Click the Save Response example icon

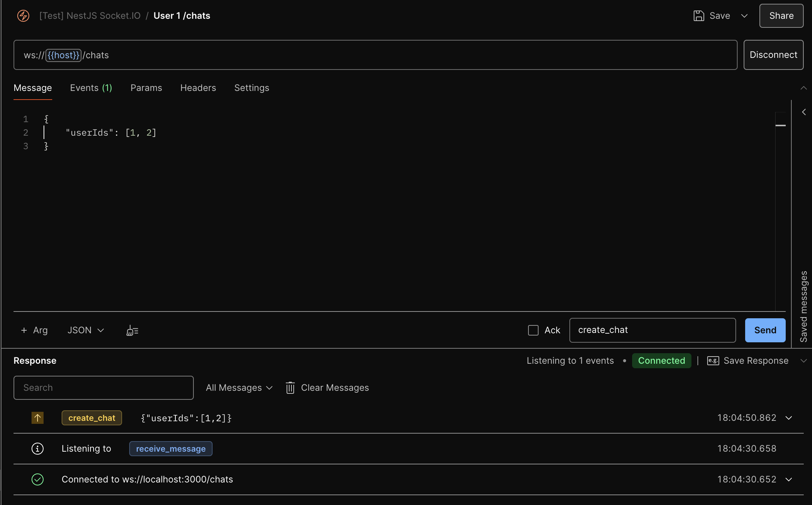(x=713, y=361)
